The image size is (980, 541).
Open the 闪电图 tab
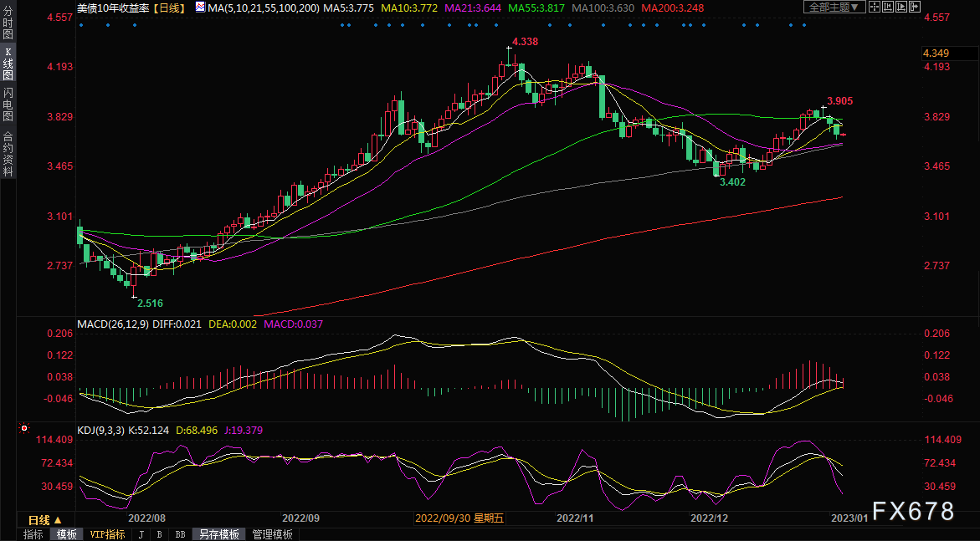click(x=8, y=105)
